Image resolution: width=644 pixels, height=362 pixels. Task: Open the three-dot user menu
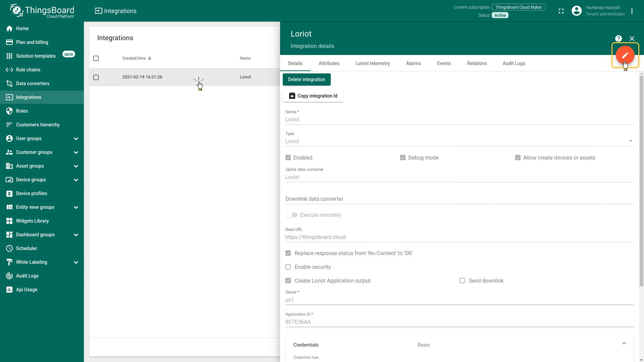click(x=632, y=11)
